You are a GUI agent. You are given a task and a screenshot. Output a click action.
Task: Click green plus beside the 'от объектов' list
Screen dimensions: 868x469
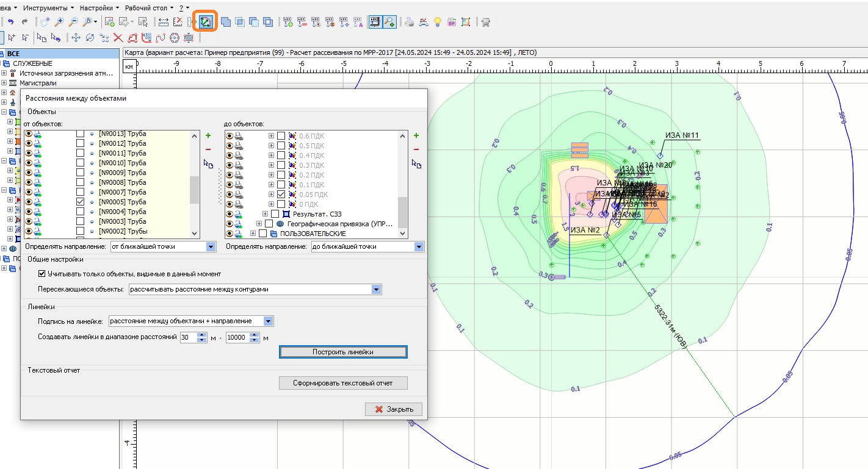point(208,135)
